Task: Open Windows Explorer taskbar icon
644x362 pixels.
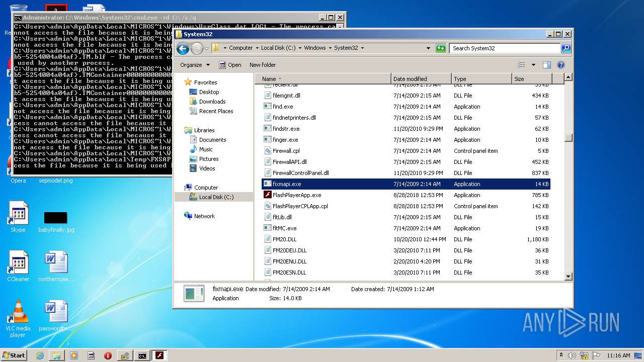Action: click(x=57, y=355)
